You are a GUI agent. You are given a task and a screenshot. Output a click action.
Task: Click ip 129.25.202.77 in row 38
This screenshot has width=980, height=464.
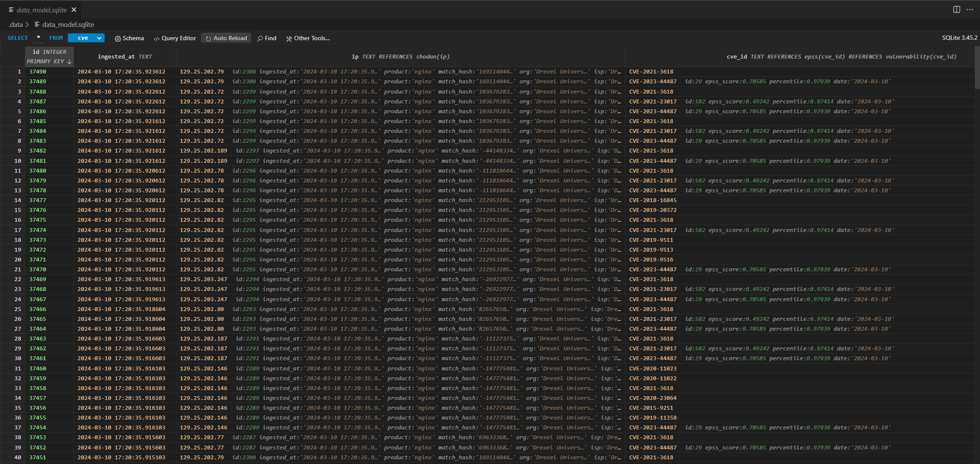[202, 437]
